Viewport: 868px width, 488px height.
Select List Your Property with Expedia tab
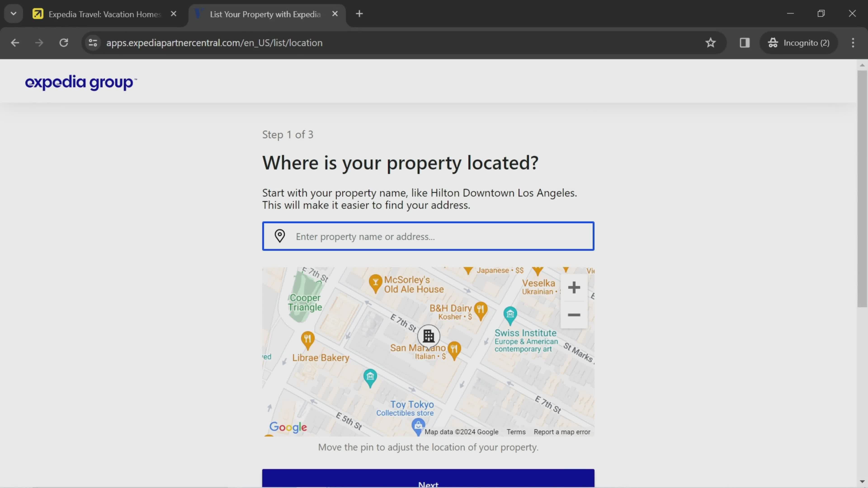tap(265, 14)
